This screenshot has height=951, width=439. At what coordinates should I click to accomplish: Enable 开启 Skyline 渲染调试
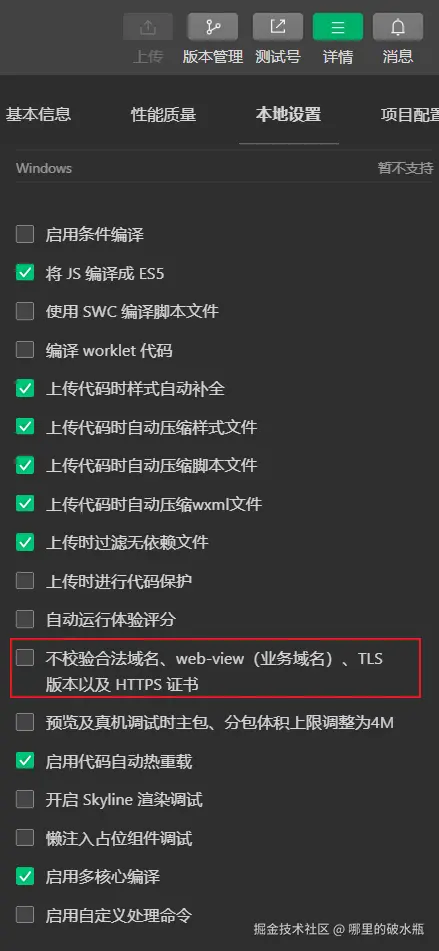[25, 799]
